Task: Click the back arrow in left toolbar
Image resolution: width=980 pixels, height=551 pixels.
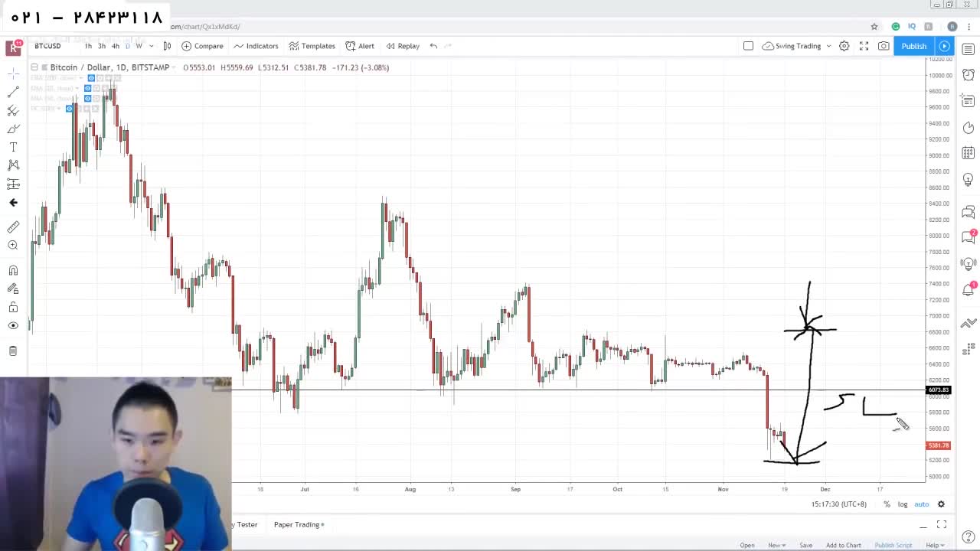Action: point(13,202)
